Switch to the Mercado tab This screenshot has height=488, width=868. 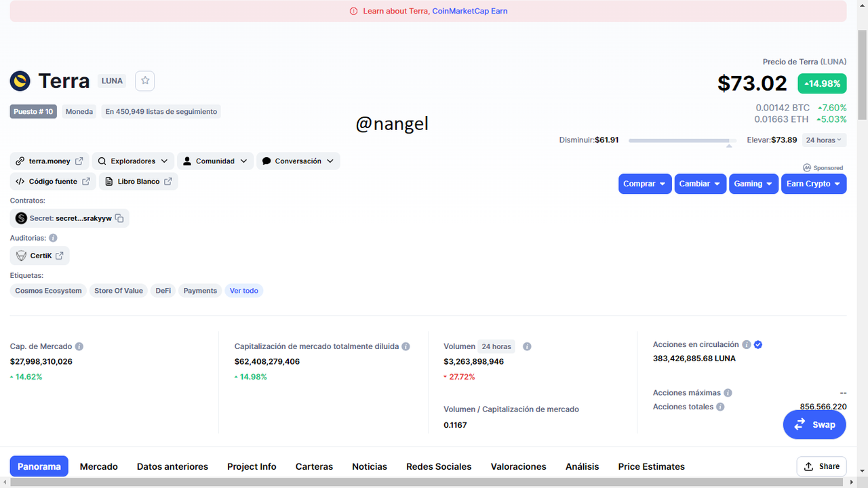(99, 466)
